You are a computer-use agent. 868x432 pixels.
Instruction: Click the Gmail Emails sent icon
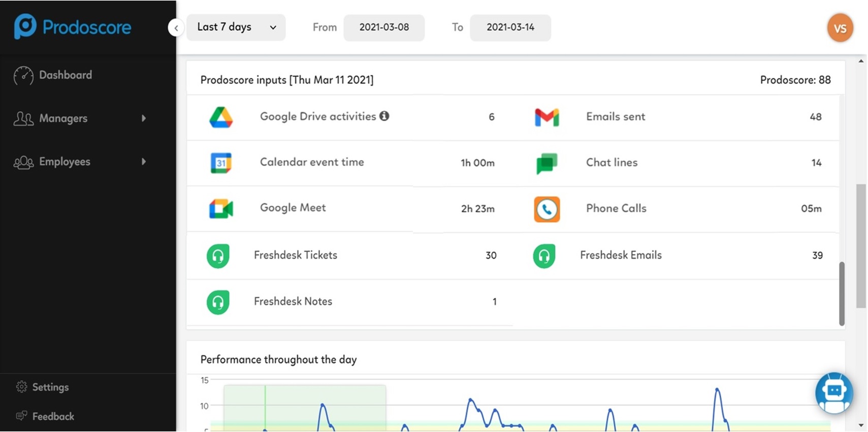[x=546, y=117]
